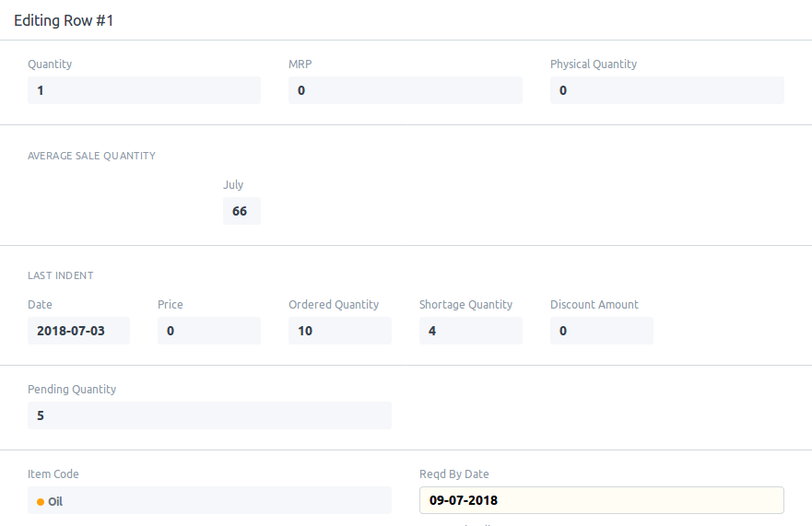This screenshot has width=812, height=526.
Task: Click the Quantity field showing 1
Action: [144, 90]
